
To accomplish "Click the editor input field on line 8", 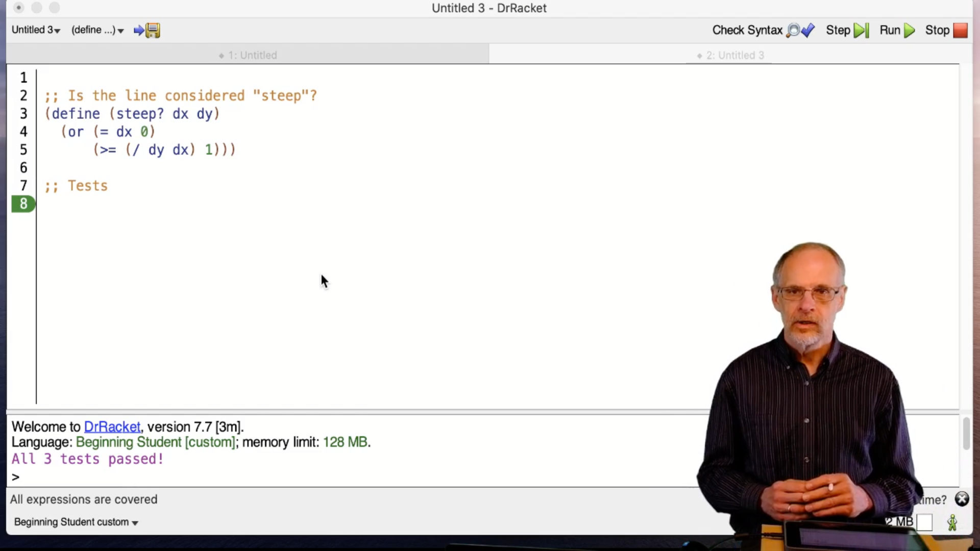I will [x=47, y=204].
